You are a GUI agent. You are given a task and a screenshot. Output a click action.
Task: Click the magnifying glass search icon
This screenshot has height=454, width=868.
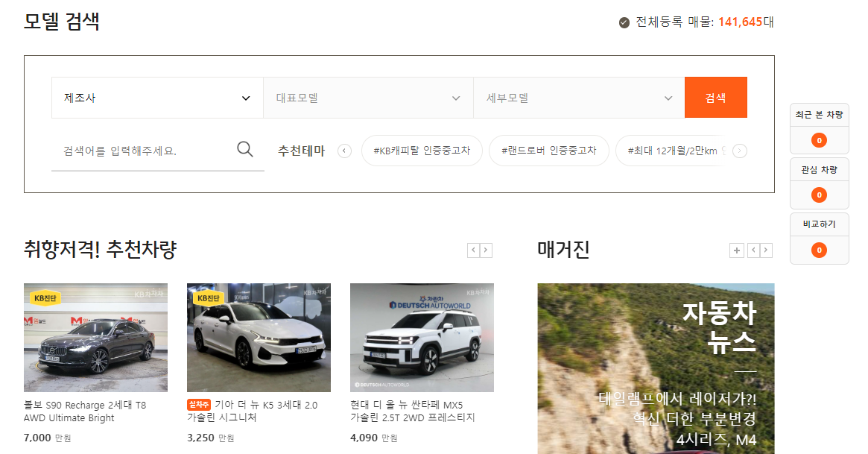[244, 149]
